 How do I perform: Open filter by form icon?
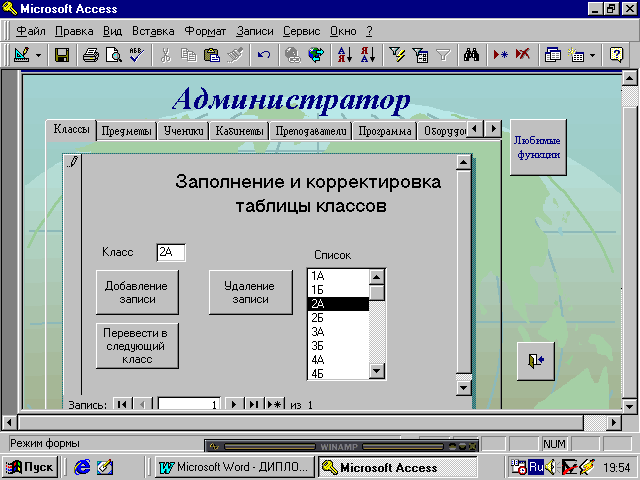pyautogui.click(x=420, y=55)
